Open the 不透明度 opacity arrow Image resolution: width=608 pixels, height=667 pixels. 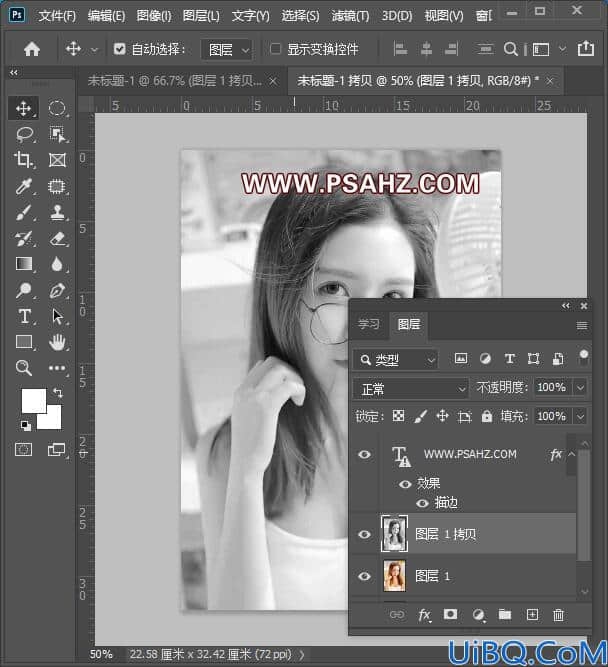(x=580, y=388)
